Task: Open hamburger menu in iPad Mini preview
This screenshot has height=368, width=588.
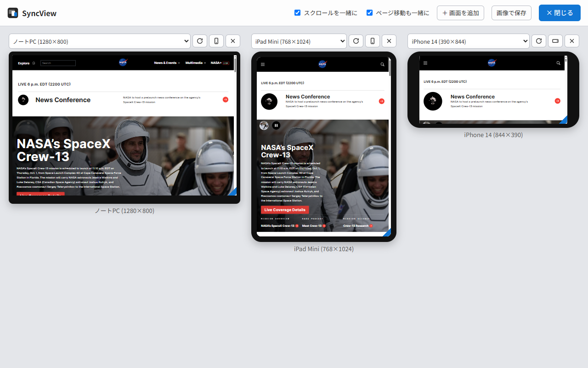Action: tap(263, 64)
